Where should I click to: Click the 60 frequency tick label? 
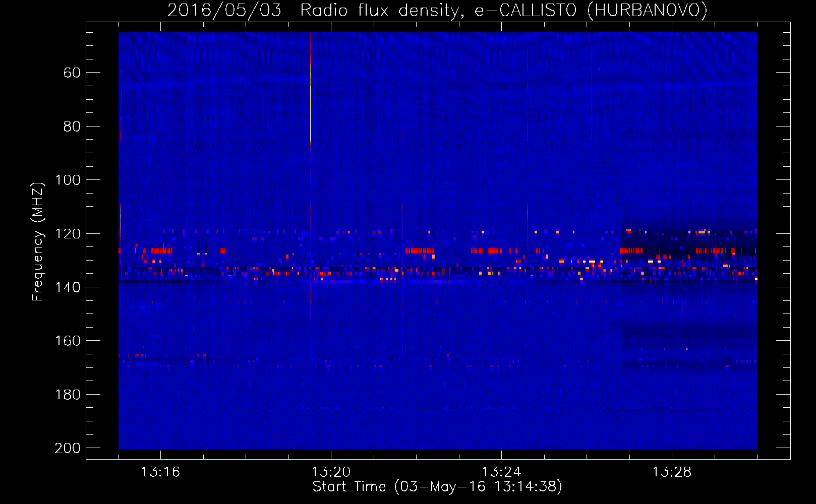coord(72,73)
